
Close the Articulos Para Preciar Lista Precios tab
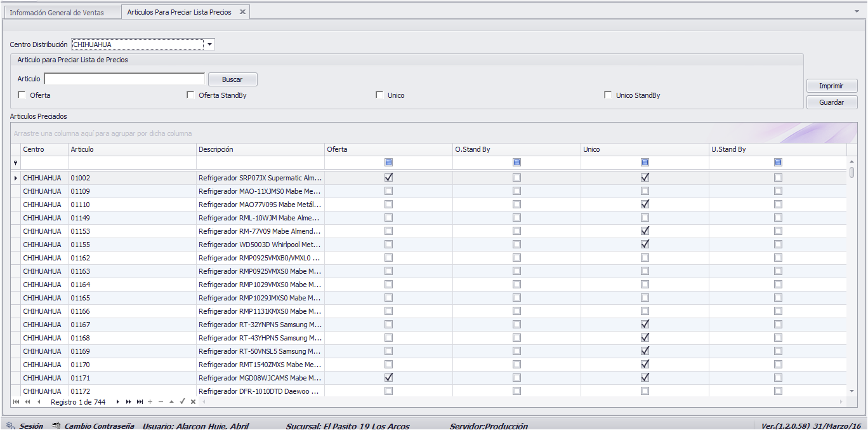(242, 12)
